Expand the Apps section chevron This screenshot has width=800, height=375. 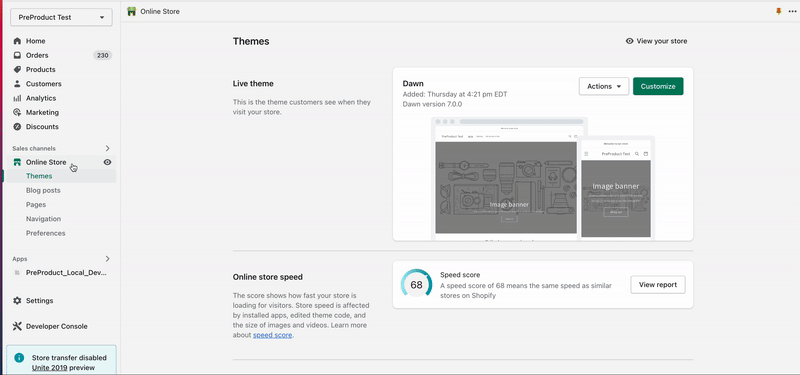pyautogui.click(x=107, y=259)
